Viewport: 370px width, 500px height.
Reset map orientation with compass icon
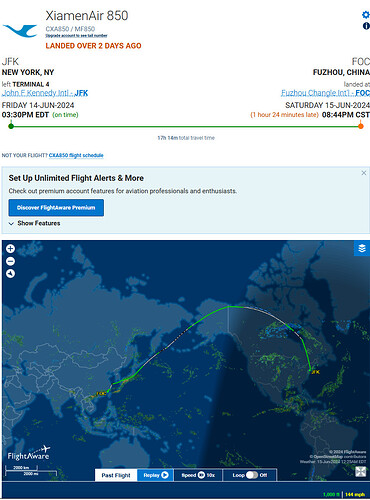pos(11,274)
